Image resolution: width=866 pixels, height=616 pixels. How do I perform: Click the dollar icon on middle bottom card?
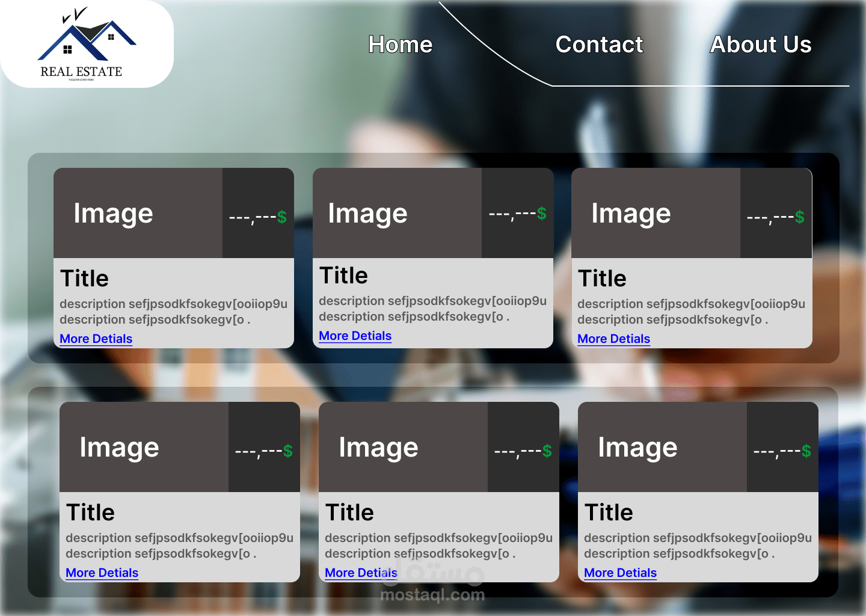pos(547,452)
